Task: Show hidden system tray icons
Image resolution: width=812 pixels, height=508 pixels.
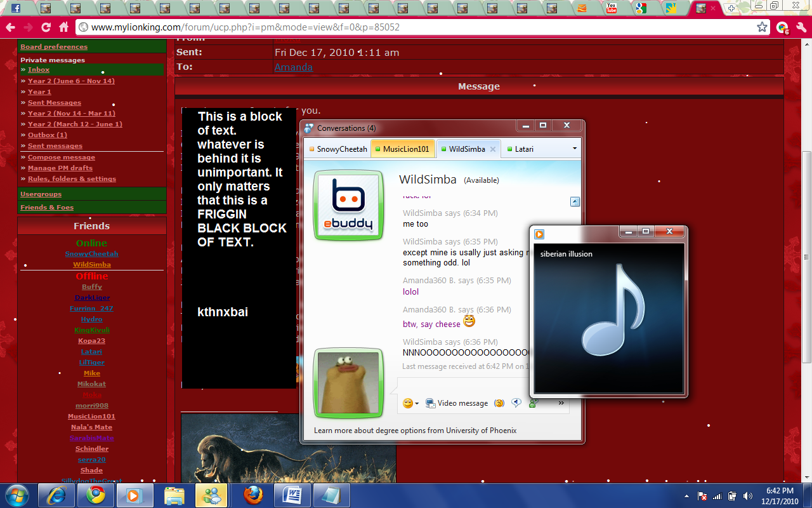Action: [x=686, y=496]
